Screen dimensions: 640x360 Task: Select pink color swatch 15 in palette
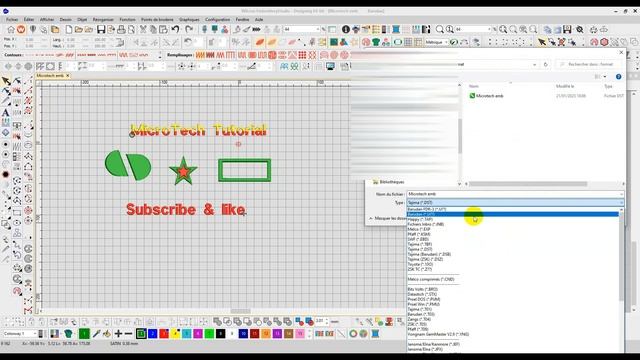pos(300,333)
